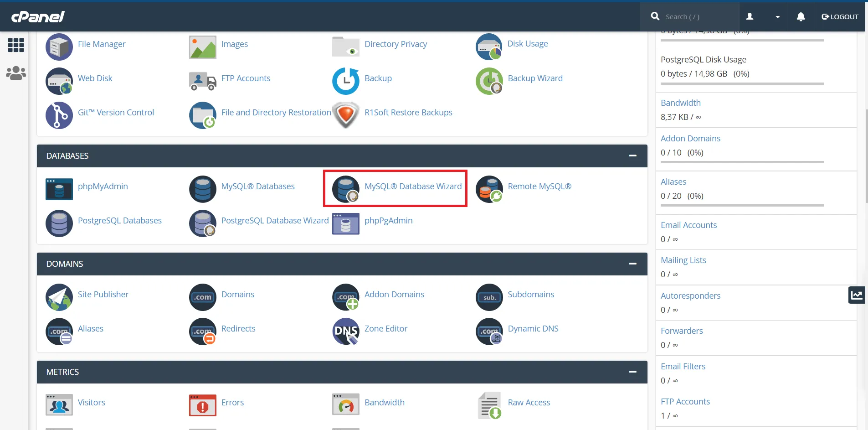Click the Aliases usage progress bar
Screen dimensions: 868x430
[x=742, y=206]
